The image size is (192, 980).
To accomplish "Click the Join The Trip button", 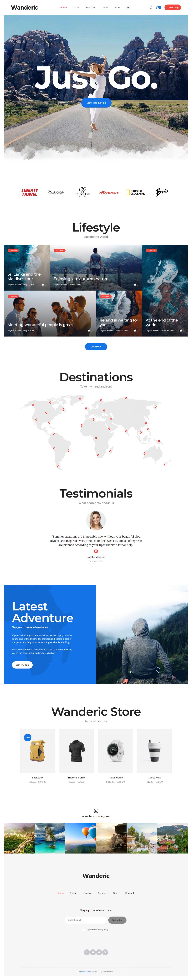I will tap(22, 665).
